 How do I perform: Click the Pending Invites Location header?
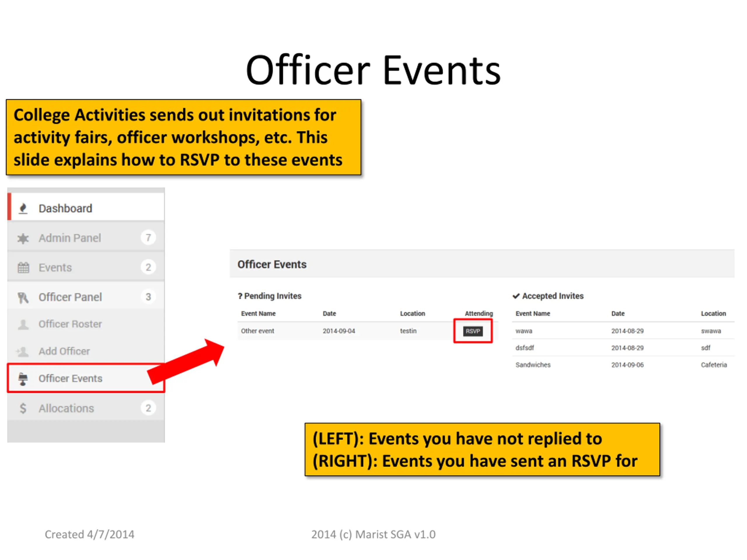[x=413, y=313]
